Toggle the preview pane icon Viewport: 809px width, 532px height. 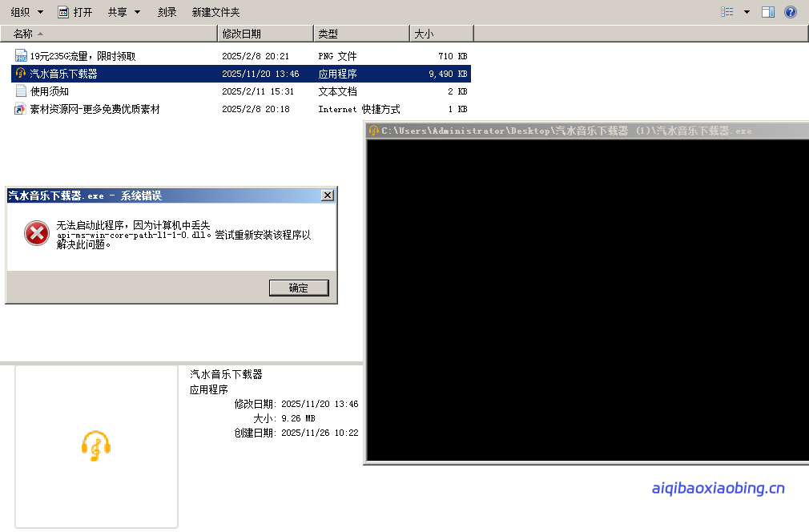[x=768, y=12]
